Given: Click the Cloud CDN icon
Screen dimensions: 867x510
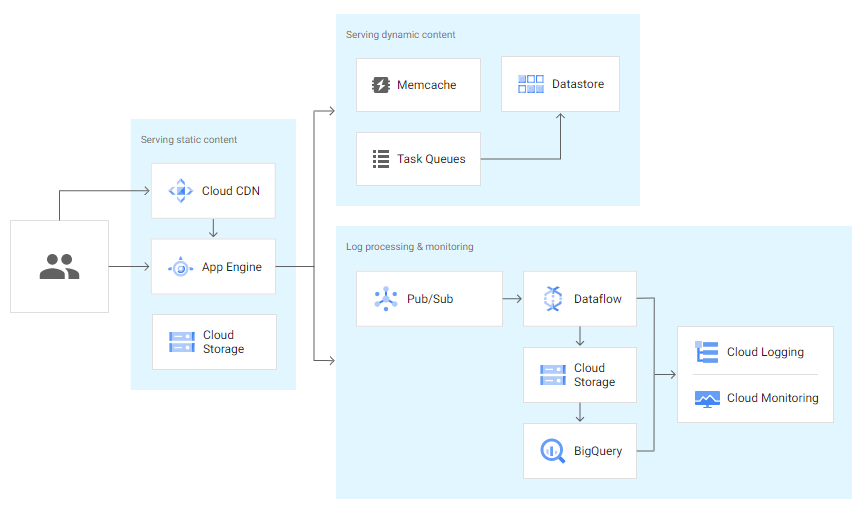Looking at the screenshot, I should tap(181, 191).
